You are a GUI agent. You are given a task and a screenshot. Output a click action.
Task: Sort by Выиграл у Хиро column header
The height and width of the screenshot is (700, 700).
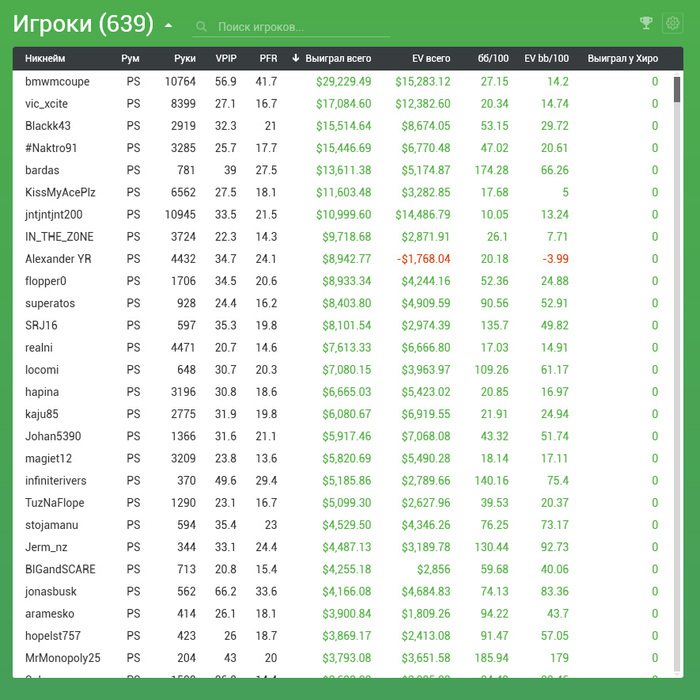pos(623,58)
